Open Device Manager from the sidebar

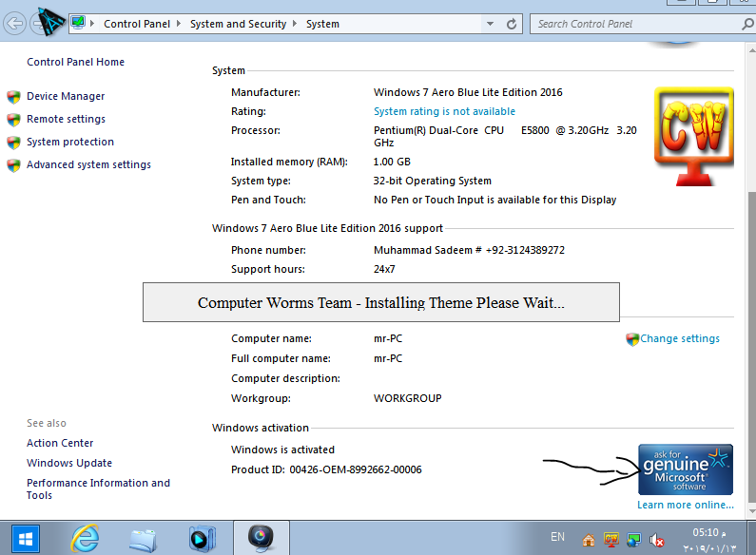66,96
